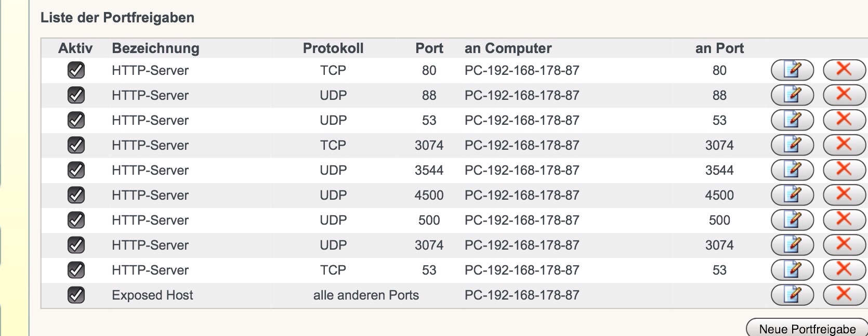
Task: Disable the Exposed Host checkbox
Action: click(76, 295)
